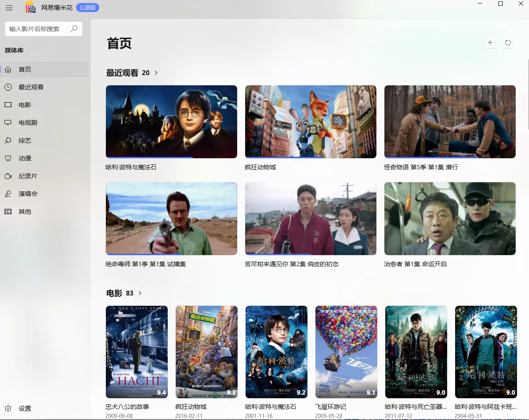The image size is (529, 420).
Task: Click the 苦尽柑来遇见你 watch progress bar
Action: (x=278, y=254)
